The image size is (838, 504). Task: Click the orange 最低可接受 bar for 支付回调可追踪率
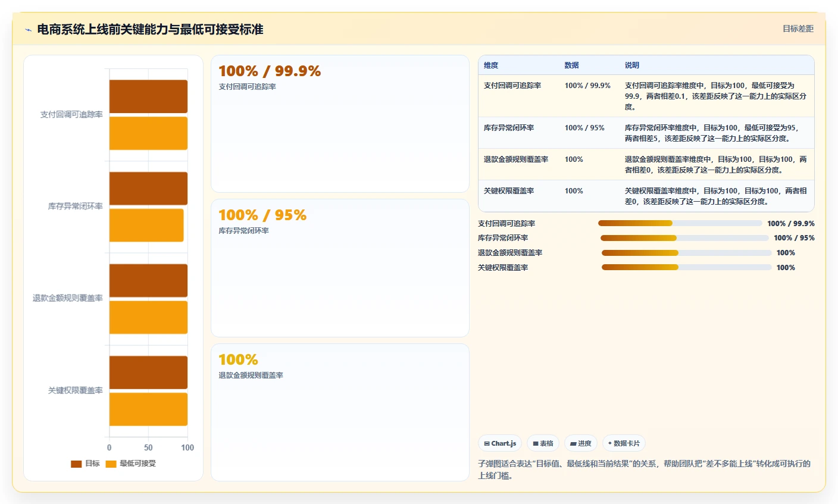click(x=148, y=133)
